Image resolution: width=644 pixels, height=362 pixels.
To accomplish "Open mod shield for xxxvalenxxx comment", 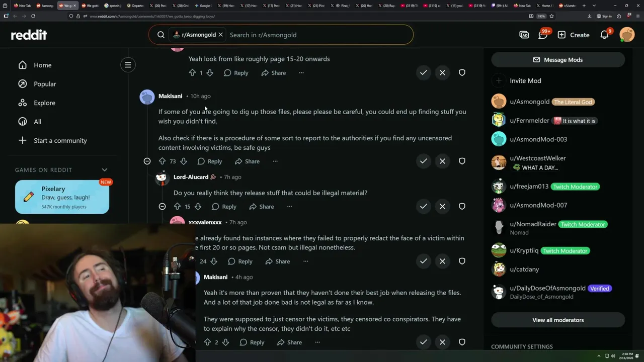I will coord(462,261).
